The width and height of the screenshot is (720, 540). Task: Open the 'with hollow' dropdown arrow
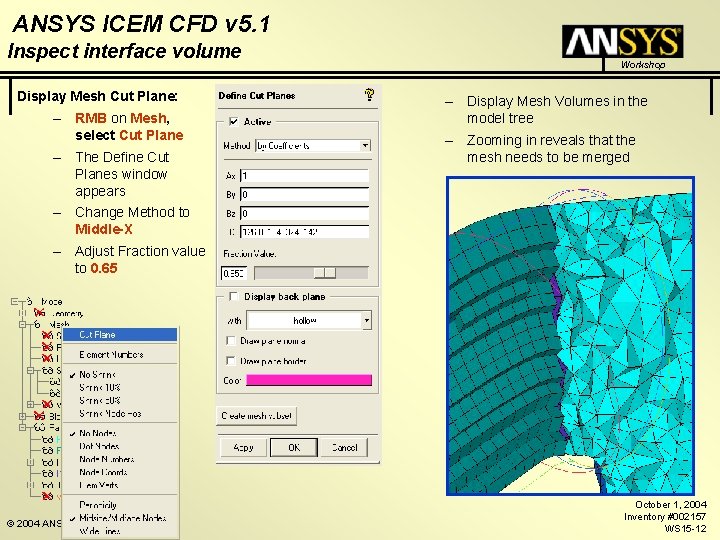tap(366, 321)
